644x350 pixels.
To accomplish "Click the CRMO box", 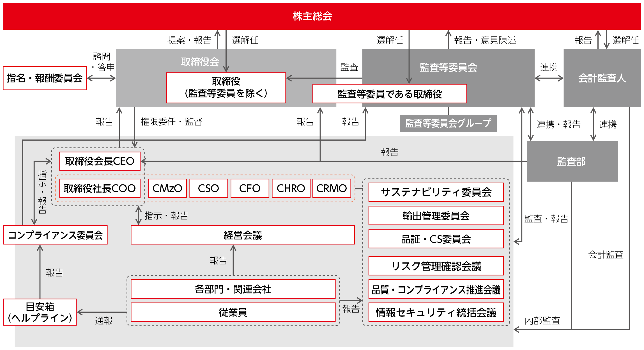I will (332, 189).
